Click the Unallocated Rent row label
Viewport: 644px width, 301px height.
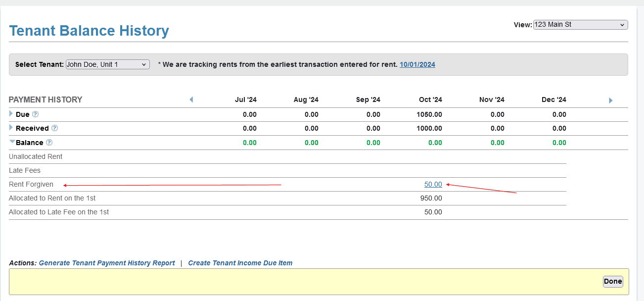[36, 156]
